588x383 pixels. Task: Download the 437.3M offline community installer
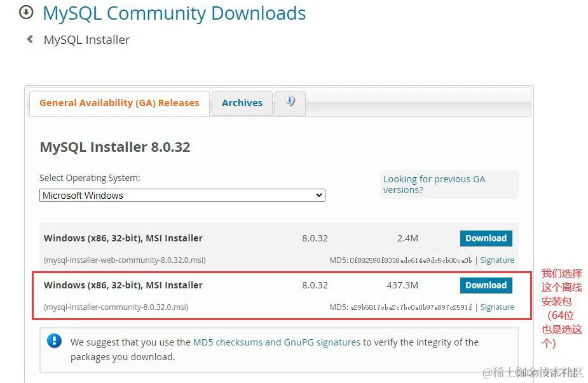click(486, 286)
